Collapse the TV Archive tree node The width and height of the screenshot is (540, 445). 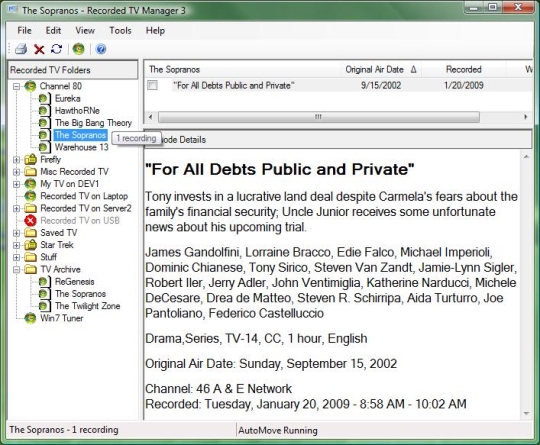(16, 269)
